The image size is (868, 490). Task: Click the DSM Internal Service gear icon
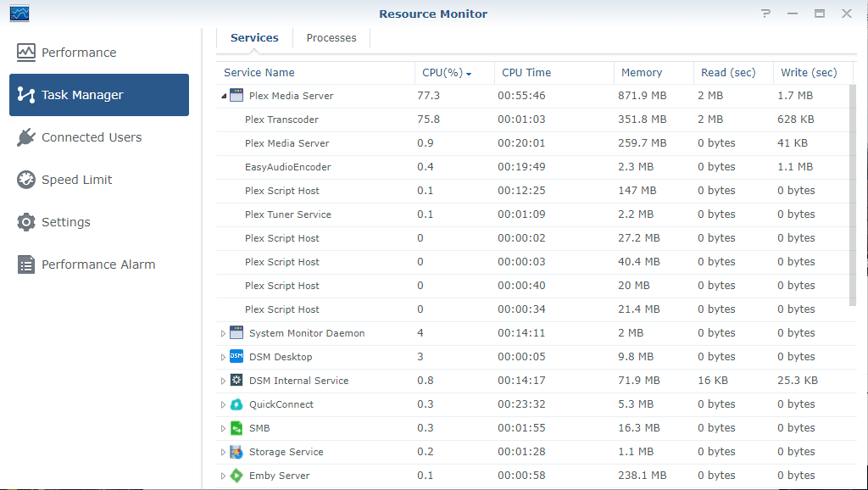(236, 381)
